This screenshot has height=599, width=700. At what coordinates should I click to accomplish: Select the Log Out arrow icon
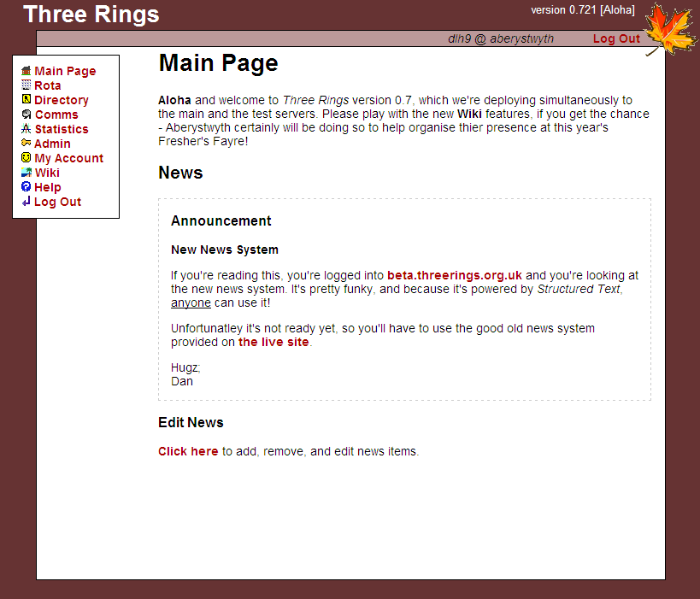[x=27, y=202]
